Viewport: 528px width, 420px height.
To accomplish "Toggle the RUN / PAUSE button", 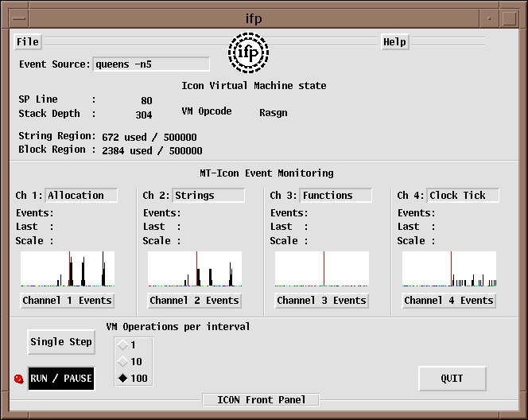I will pyautogui.click(x=61, y=379).
